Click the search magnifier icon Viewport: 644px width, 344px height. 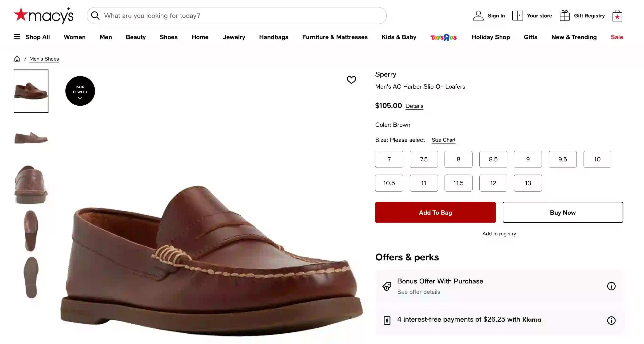coord(95,16)
